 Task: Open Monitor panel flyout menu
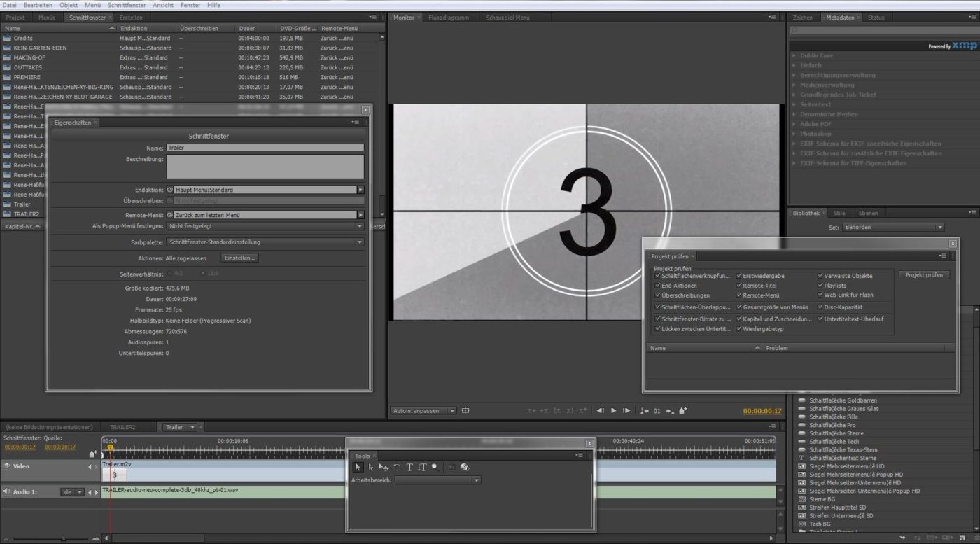772,17
